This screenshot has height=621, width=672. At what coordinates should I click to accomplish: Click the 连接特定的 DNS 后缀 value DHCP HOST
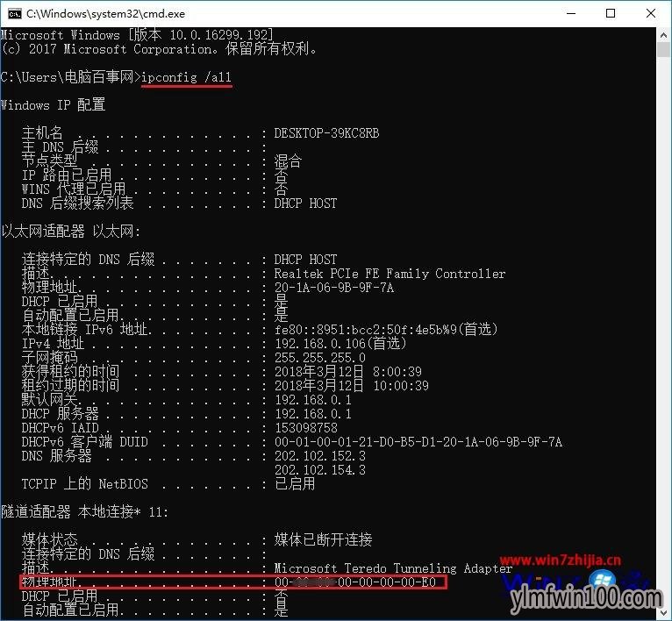(x=305, y=260)
